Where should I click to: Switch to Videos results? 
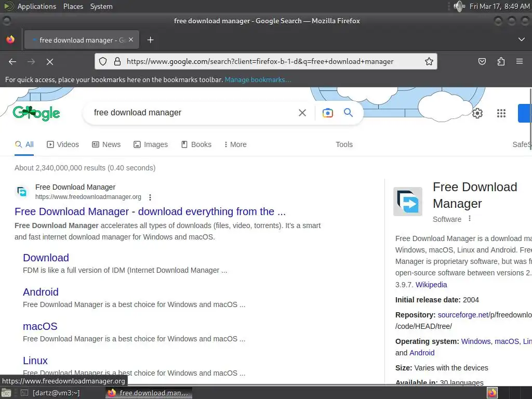(63, 144)
